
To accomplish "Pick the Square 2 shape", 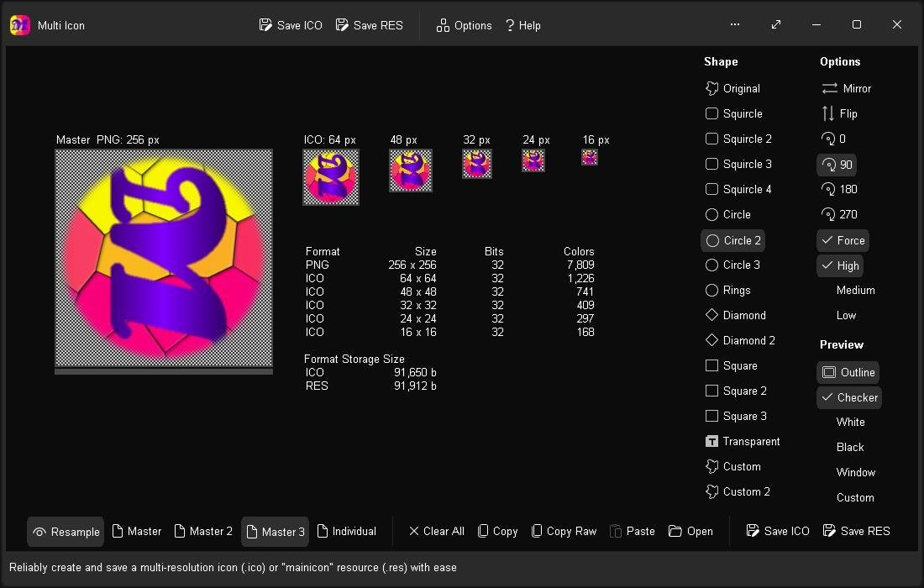I will click(736, 391).
